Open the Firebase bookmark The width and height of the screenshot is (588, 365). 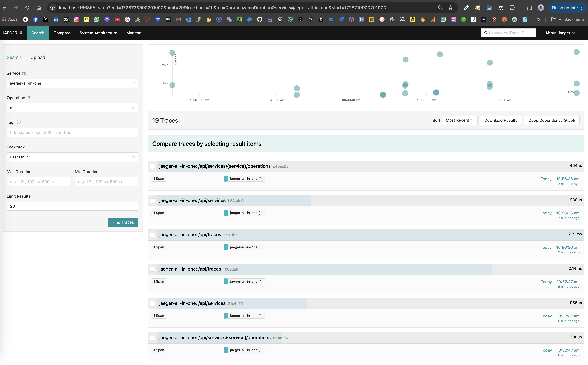tap(423, 19)
